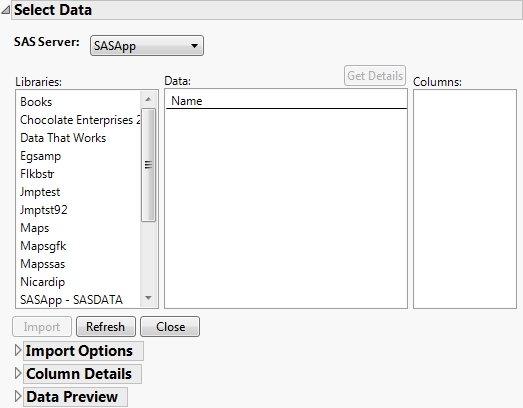
Task: Click inside the Columns list box
Action: (465, 199)
